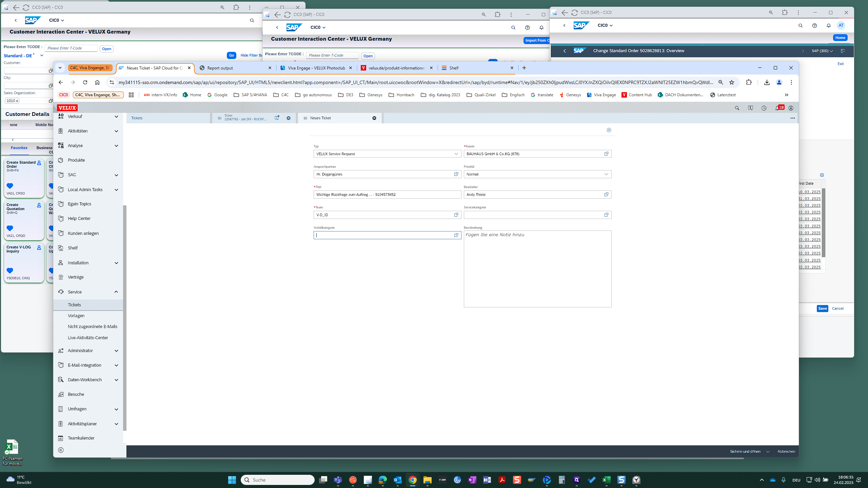Open value help for the Kunde field
Viewport: 868px width, 488px height.
pos(606,154)
